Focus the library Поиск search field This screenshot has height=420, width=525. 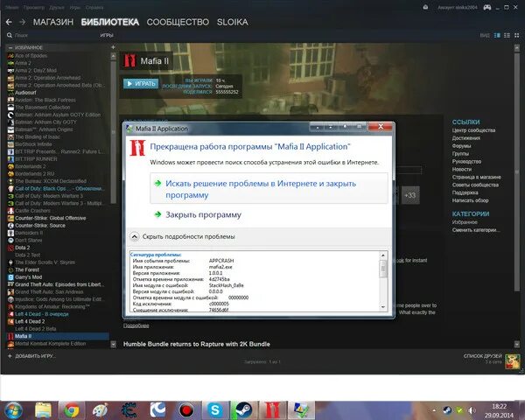click(x=53, y=35)
